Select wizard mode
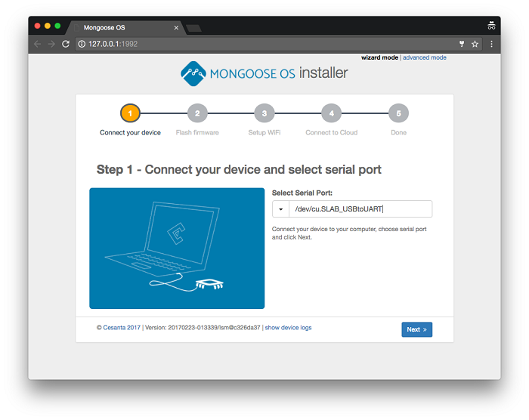Viewport: 529px width, 420px height. (x=379, y=57)
